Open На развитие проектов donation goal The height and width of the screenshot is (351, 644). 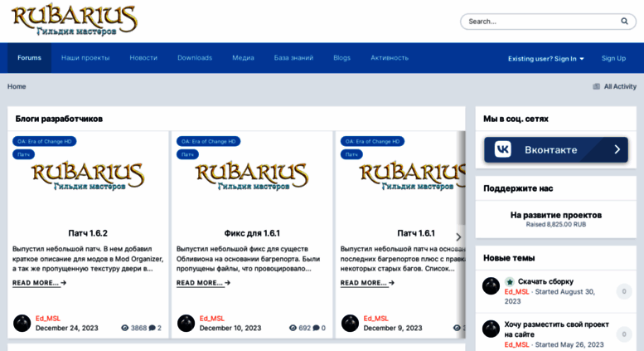[x=555, y=215]
